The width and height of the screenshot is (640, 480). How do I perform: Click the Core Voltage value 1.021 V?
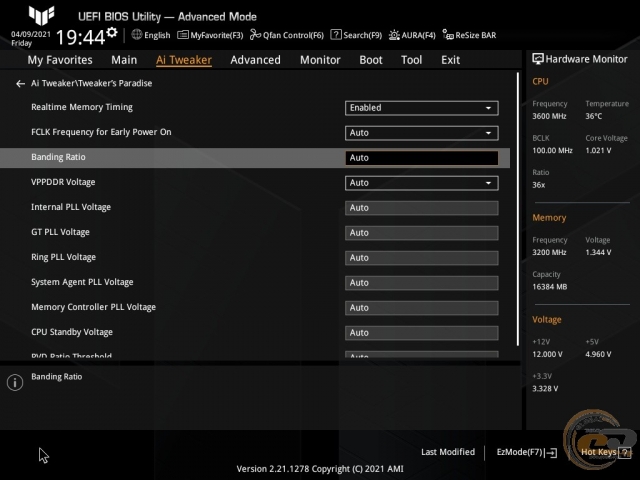click(598, 151)
